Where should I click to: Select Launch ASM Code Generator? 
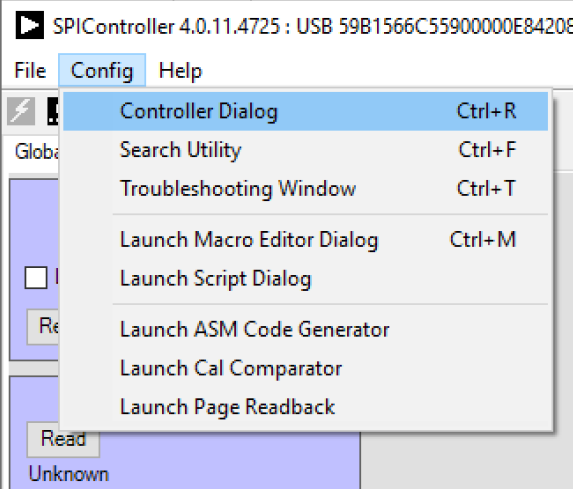[305, 329]
